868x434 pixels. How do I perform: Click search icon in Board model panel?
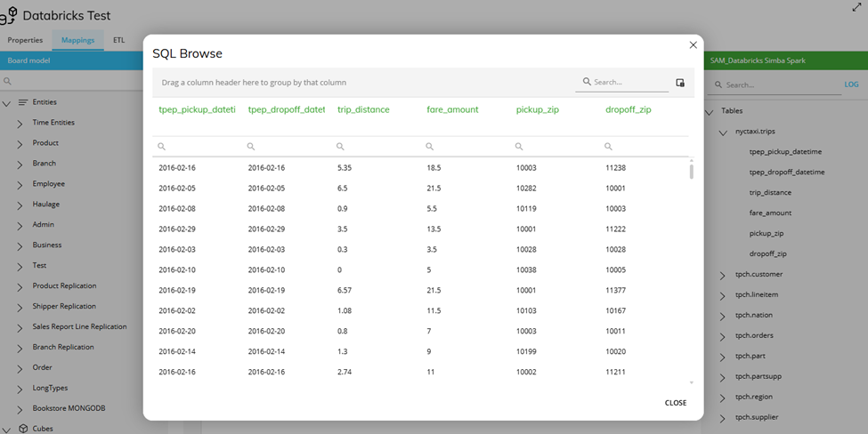click(7, 81)
